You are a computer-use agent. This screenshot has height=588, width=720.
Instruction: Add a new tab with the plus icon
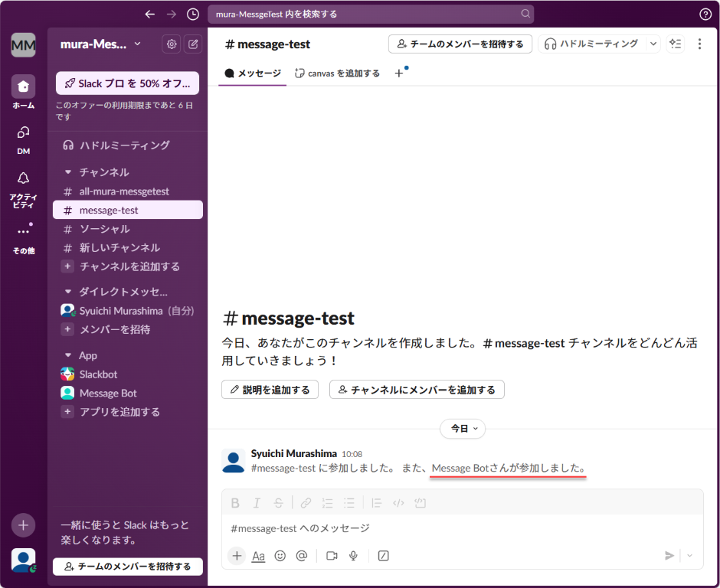[399, 73]
